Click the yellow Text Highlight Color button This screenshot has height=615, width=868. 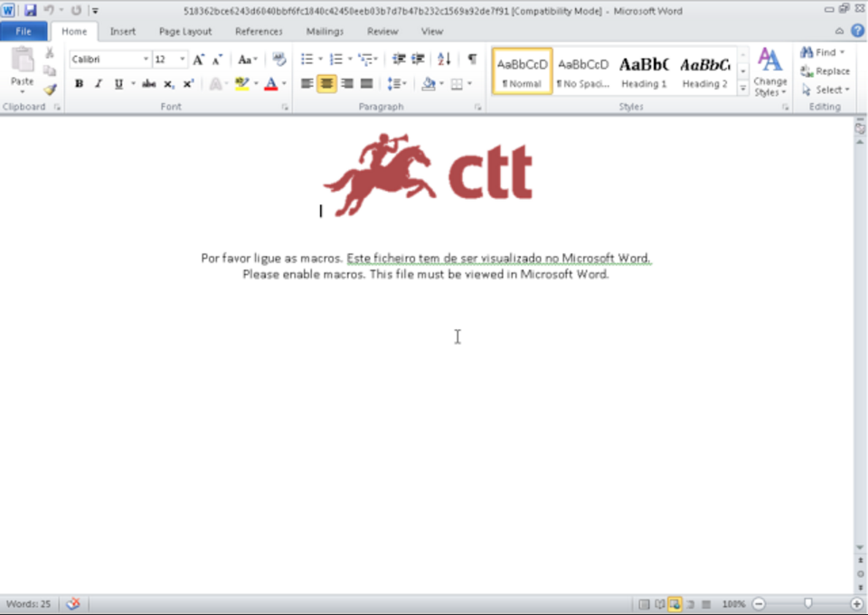pyautogui.click(x=242, y=84)
